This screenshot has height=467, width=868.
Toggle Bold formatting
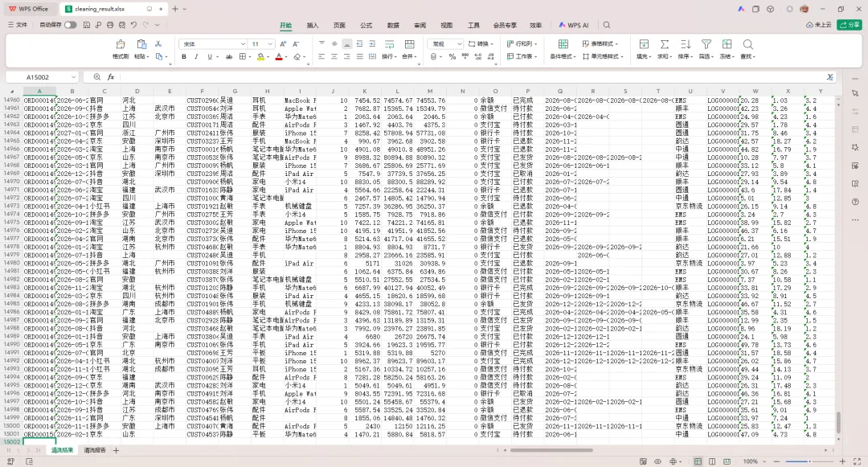(184, 56)
